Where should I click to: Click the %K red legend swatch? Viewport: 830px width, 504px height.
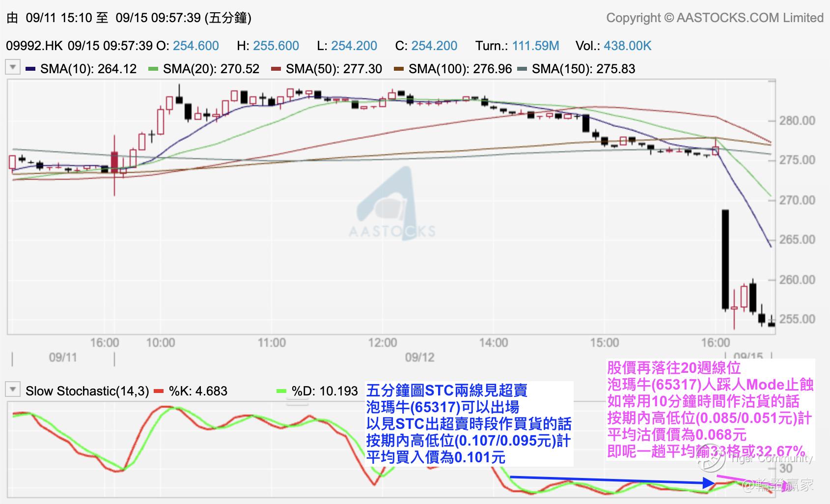click(159, 392)
